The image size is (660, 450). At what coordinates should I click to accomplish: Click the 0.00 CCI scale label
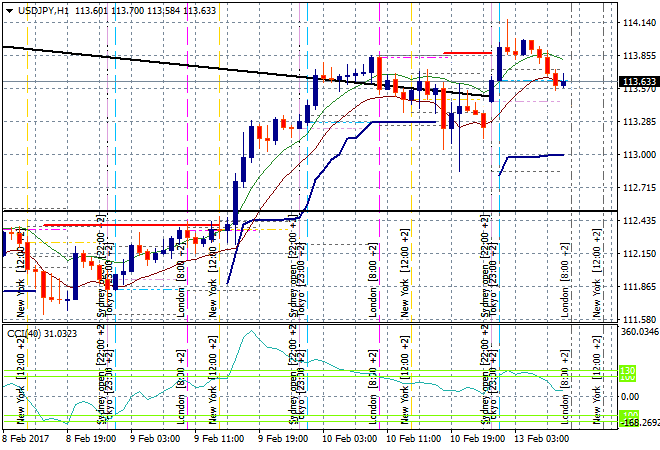click(x=630, y=397)
